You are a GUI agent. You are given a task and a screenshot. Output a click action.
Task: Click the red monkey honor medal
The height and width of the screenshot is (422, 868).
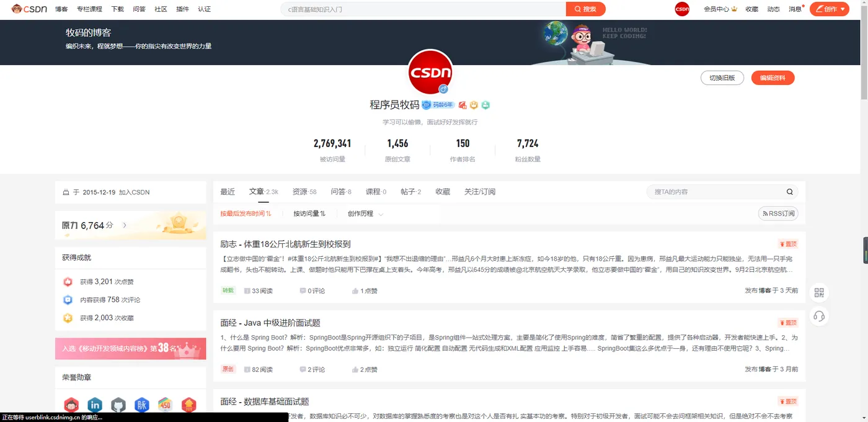click(x=71, y=405)
